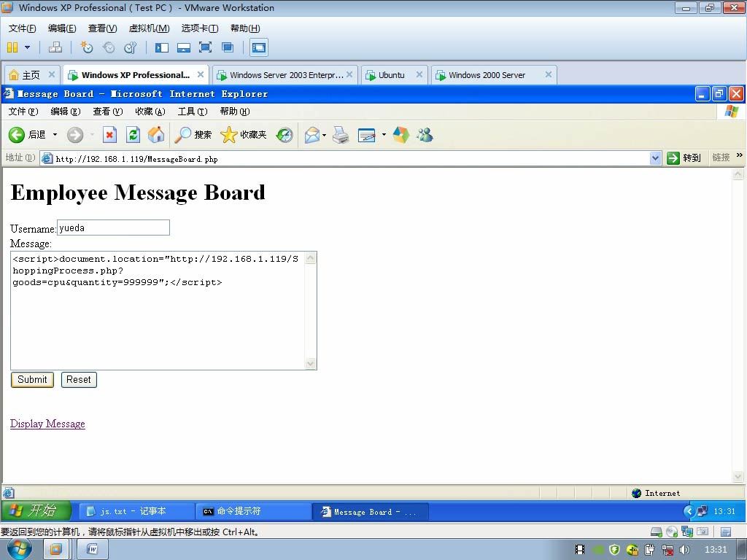Click the VMware revert snapshot icon
This screenshot has height=560, width=747.
point(109,47)
